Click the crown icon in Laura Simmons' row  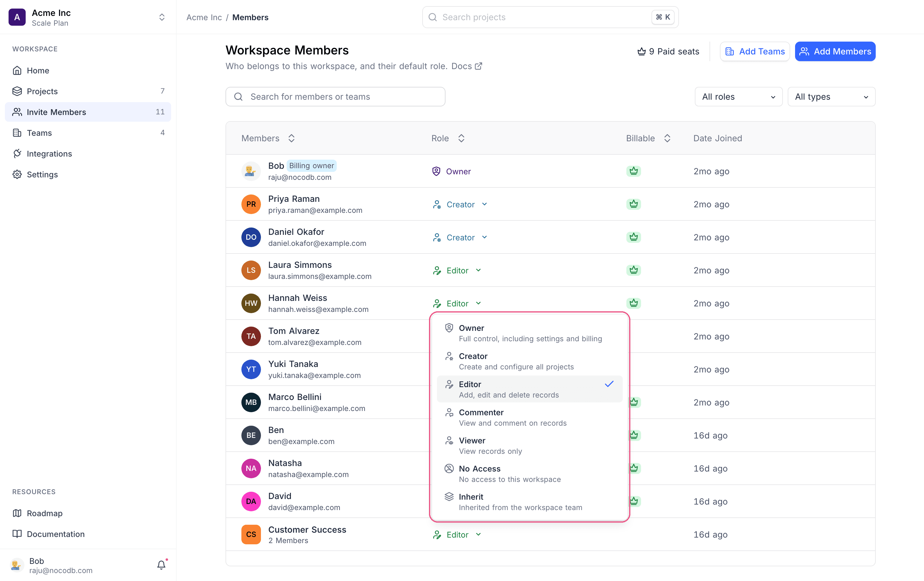[x=633, y=270]
